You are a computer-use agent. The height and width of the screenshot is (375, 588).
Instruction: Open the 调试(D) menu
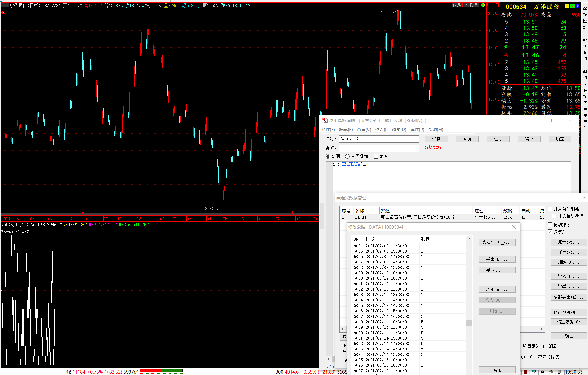tap(399, 130)
